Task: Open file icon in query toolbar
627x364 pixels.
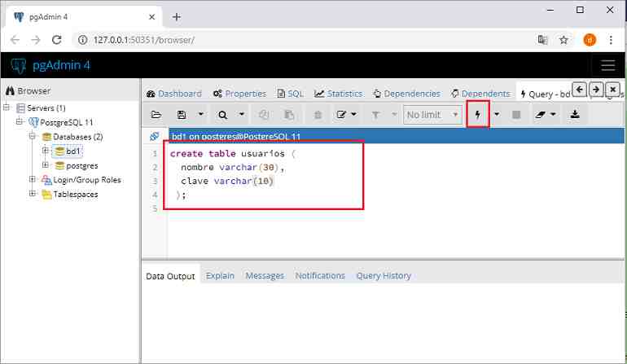Action: (156, 115)
